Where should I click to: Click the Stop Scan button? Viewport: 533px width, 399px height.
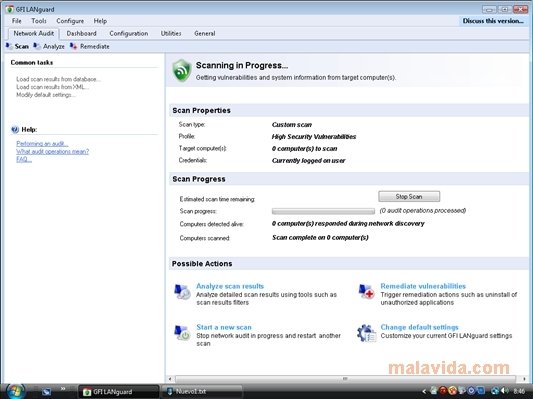pos(409,196)
